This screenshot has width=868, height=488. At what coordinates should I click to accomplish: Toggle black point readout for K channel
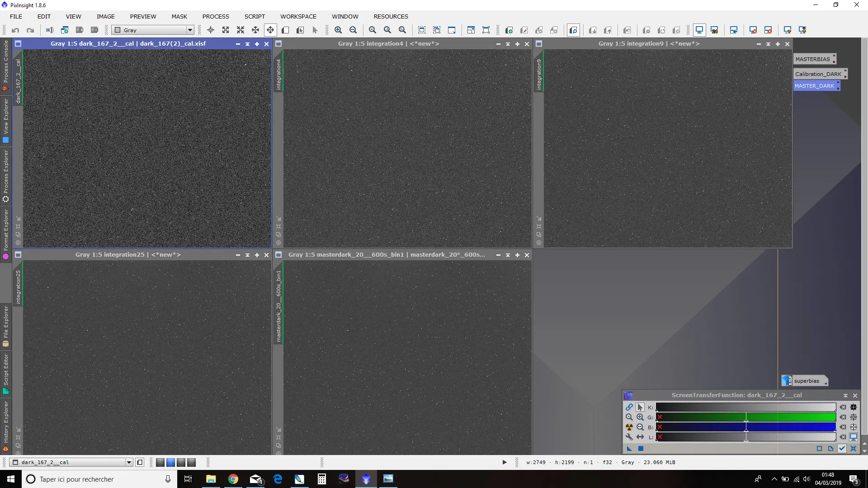[854, 407]
